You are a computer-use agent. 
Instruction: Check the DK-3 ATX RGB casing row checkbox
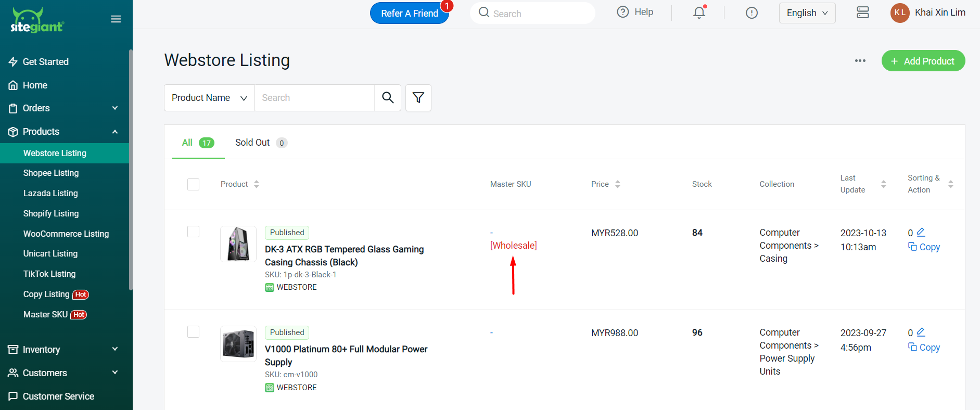[194, 232]
